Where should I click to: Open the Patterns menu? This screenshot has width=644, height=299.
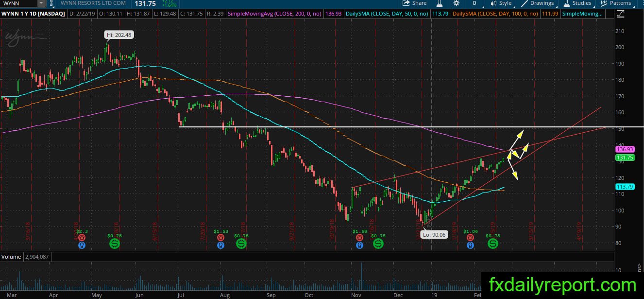point(616,3)
